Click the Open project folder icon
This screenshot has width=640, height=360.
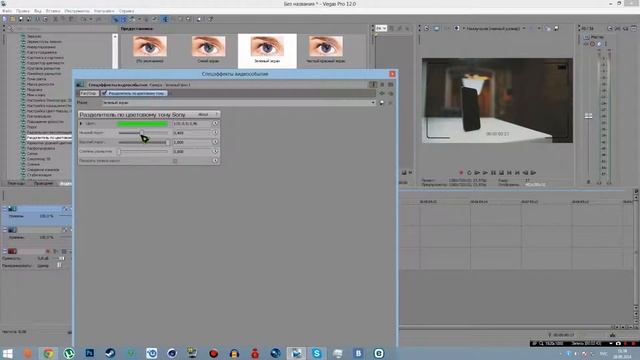(x=13, y=19)
